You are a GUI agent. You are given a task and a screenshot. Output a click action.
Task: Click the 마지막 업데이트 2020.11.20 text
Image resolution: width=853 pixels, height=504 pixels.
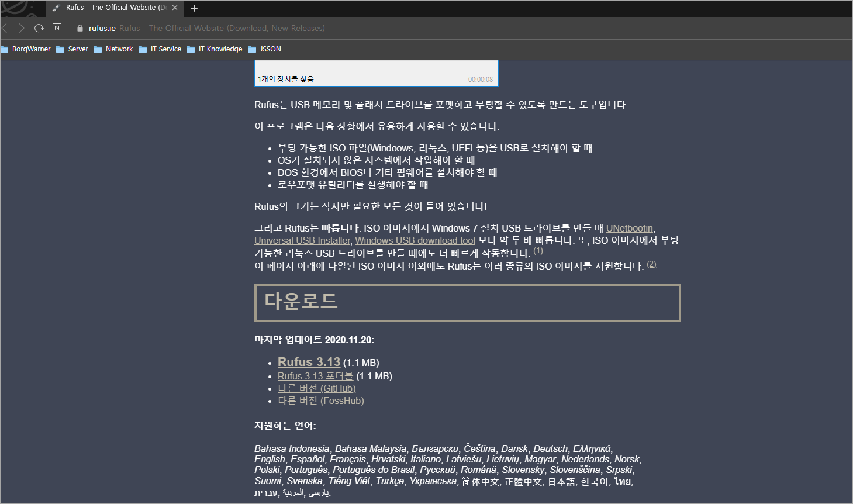pos(315,340)
